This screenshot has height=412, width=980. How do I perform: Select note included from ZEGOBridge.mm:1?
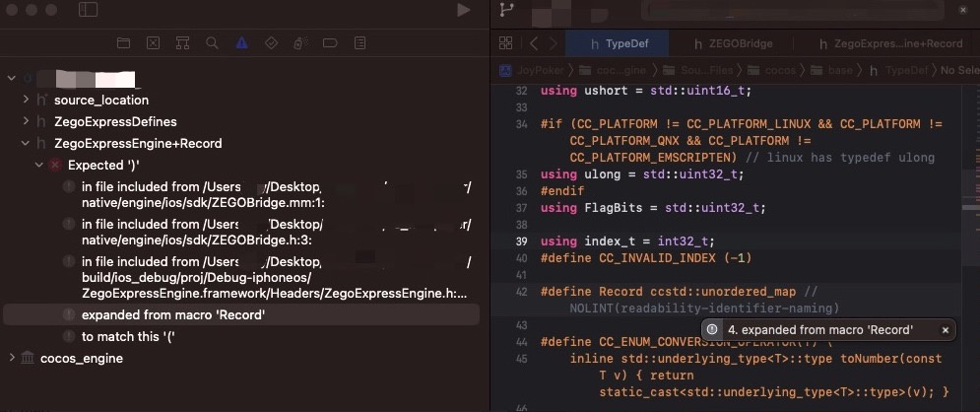point(241,195)
